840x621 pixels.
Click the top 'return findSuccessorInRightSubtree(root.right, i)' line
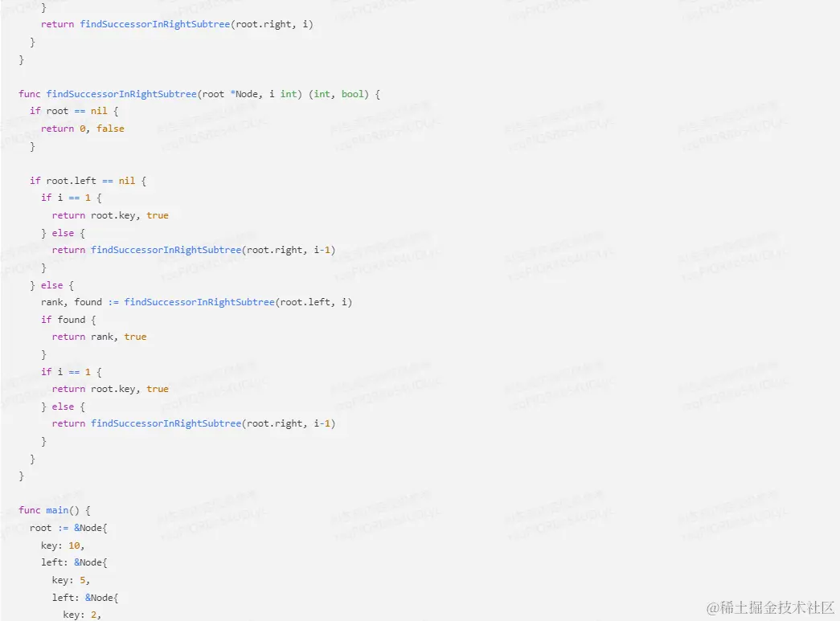point(177,25)
